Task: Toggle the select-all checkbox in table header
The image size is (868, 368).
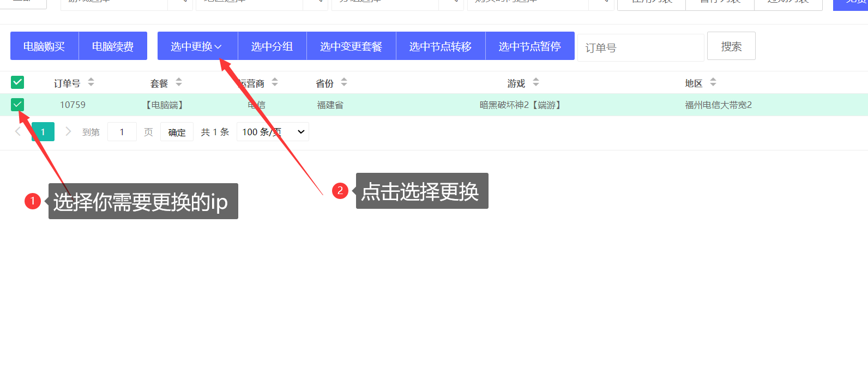Action: (x=17, y=82)
